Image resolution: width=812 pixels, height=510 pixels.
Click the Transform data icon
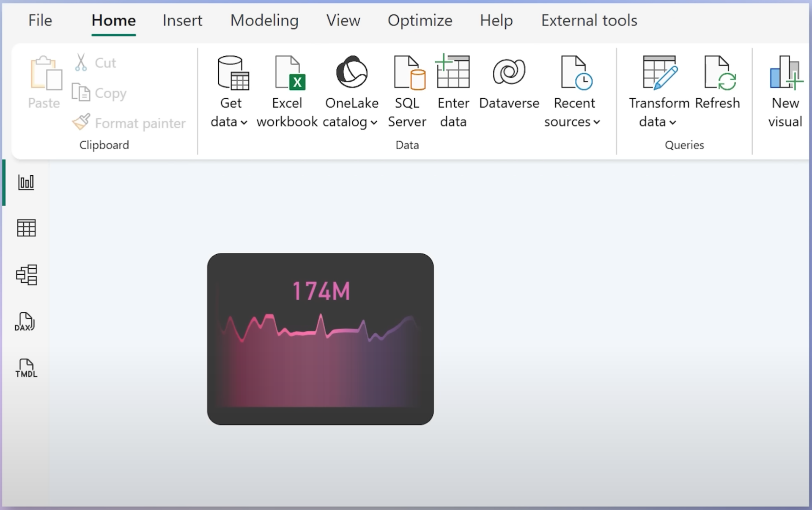click(660, 73)
